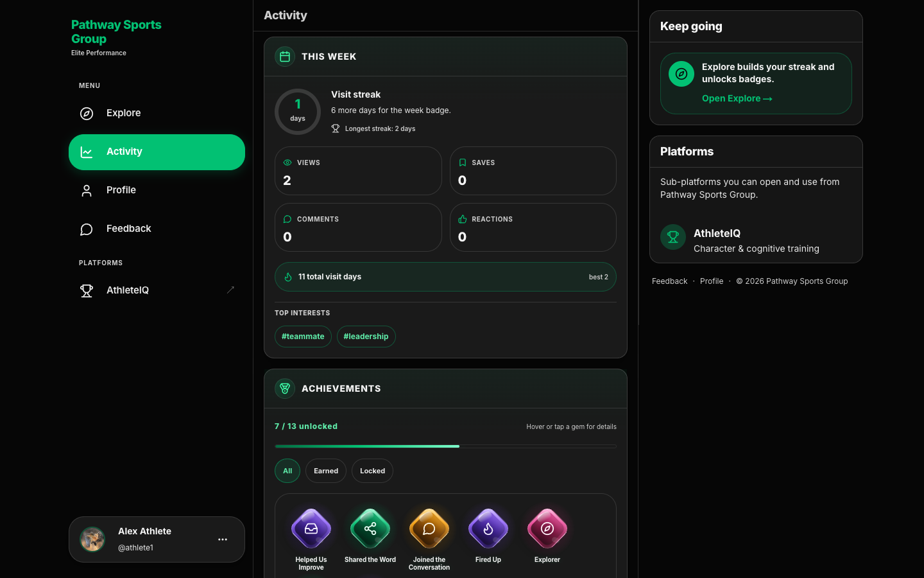Select the Activity menu item

(x=157, y=152)
